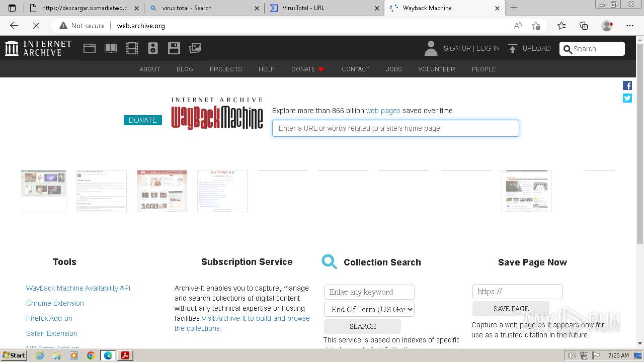
Task: Open tab actions menu icon
Action: (12, 8)
